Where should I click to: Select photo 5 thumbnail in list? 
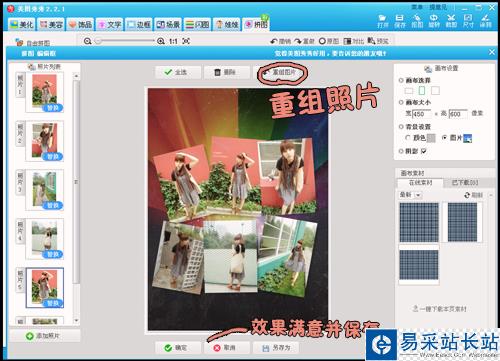click(45, 287)
